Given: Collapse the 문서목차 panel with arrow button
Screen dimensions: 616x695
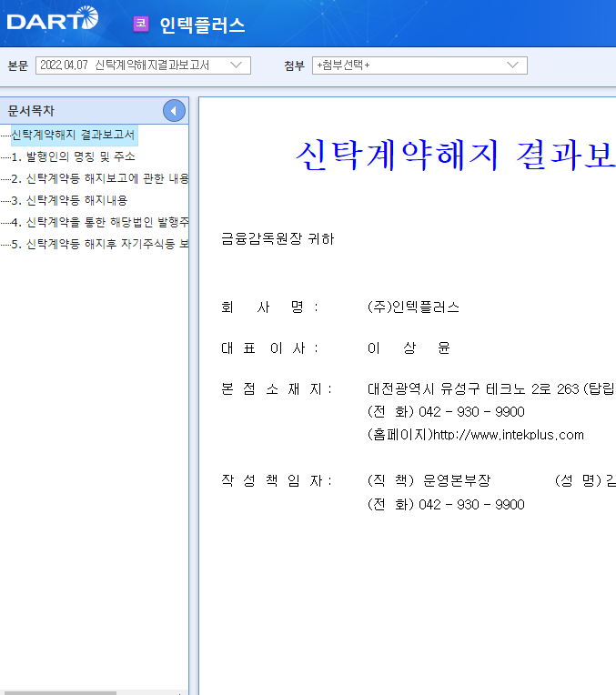Looking at the screenshot, I should pyautogui.click(x=174, y=111).
